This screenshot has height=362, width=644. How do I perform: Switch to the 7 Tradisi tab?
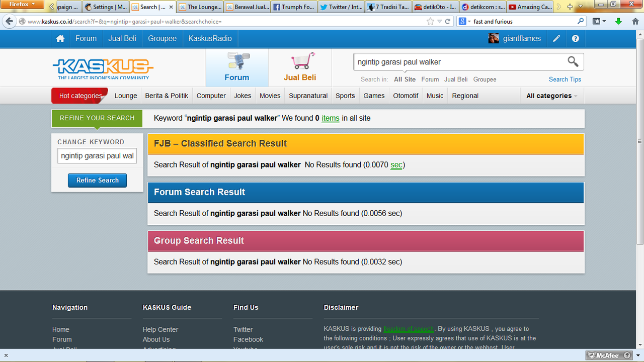388,7
